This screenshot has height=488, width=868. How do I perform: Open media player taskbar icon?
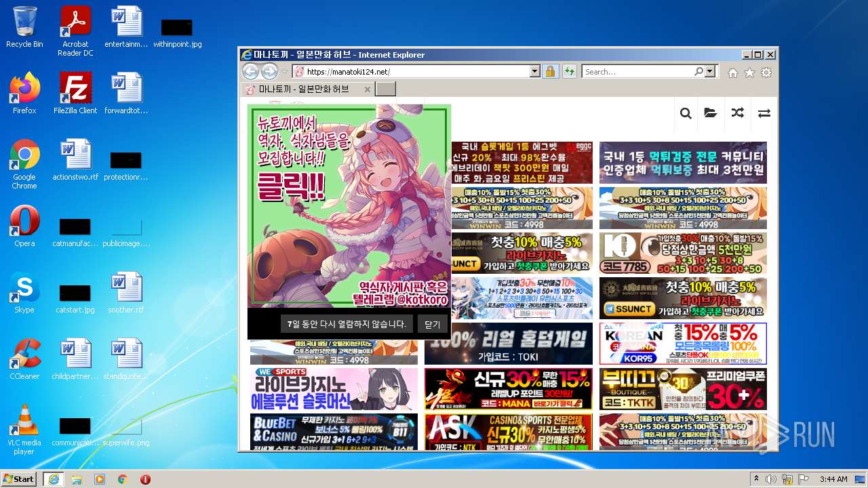coord(100,479)
